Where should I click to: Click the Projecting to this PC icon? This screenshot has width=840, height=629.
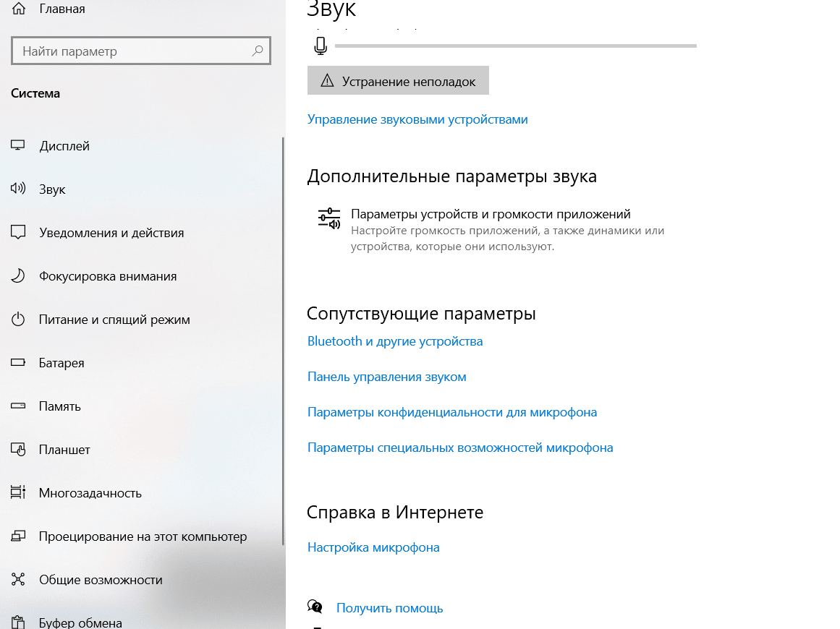click(17, 536)
